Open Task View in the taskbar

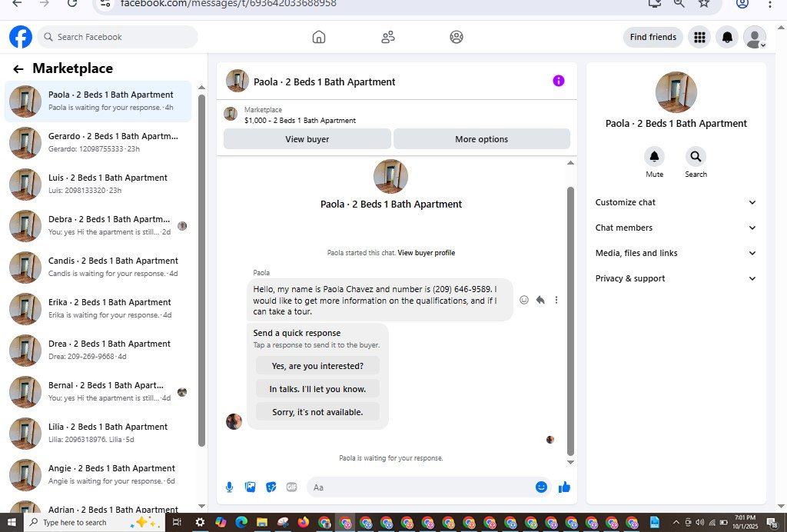pyautogui.click(x=177, y=523)
